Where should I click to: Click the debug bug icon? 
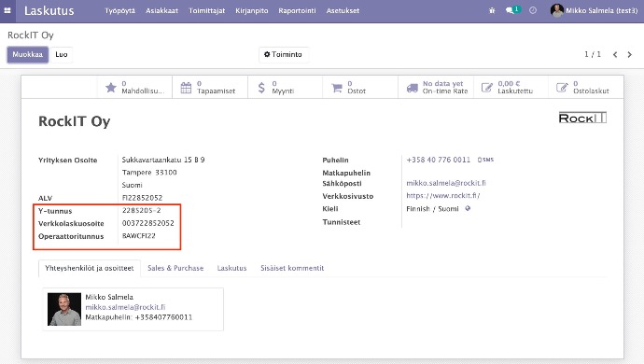(x=492, y=10)
